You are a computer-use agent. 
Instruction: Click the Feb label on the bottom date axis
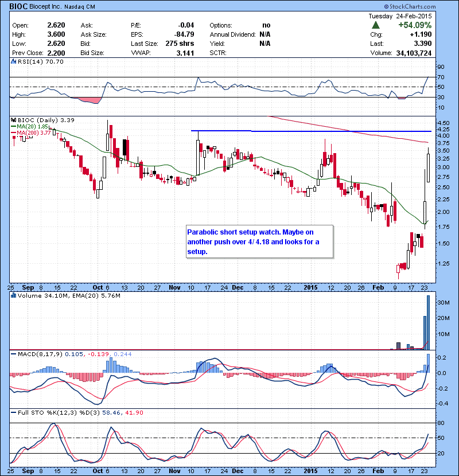point(378,471)
